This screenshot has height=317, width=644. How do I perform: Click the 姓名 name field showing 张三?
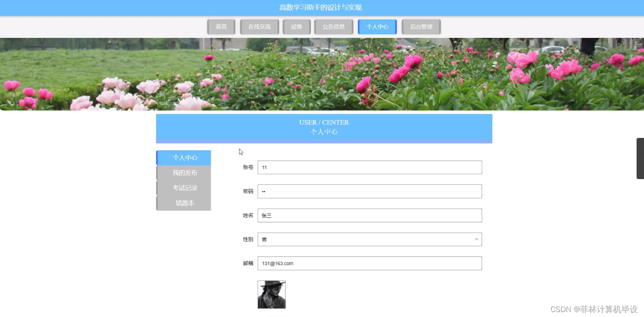[369, 215]
